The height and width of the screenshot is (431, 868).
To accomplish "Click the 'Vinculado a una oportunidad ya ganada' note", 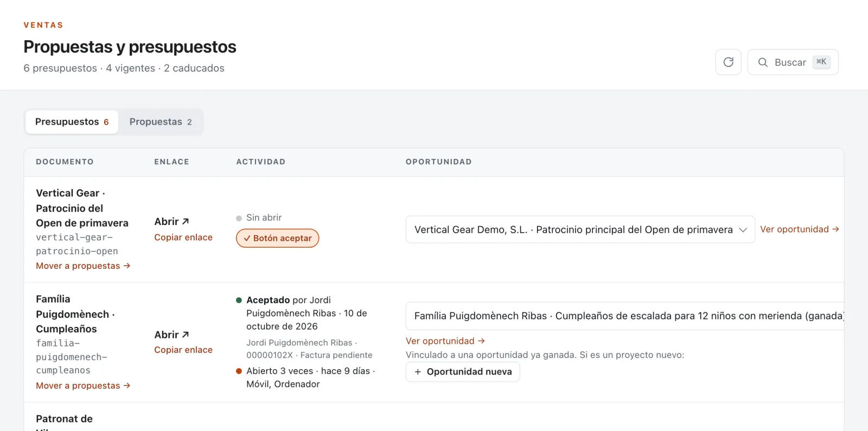I will coord(545,355).
